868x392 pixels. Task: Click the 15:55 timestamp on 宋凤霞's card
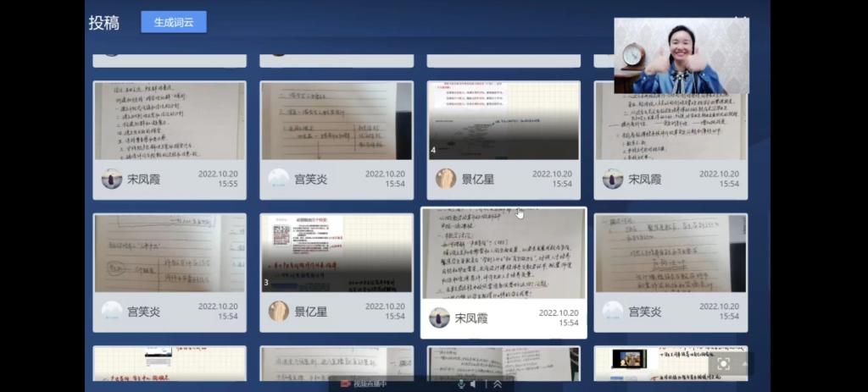click(x=228, y=184)
